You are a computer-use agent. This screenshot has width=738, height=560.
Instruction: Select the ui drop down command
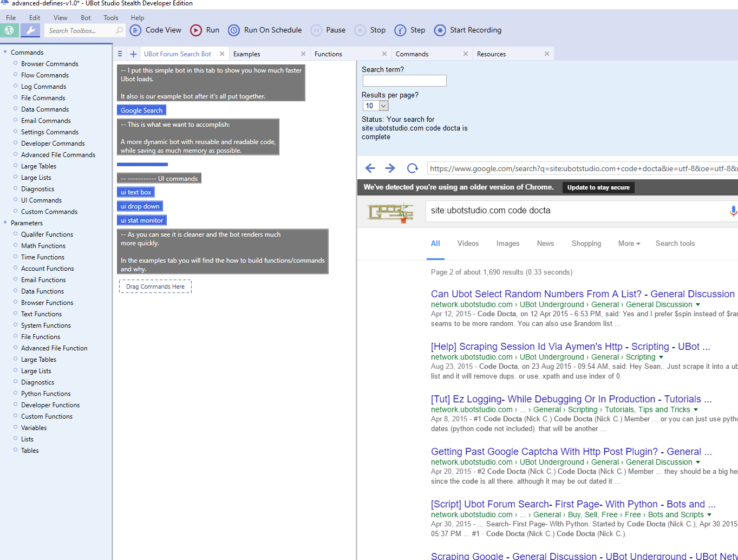(140, 206)
